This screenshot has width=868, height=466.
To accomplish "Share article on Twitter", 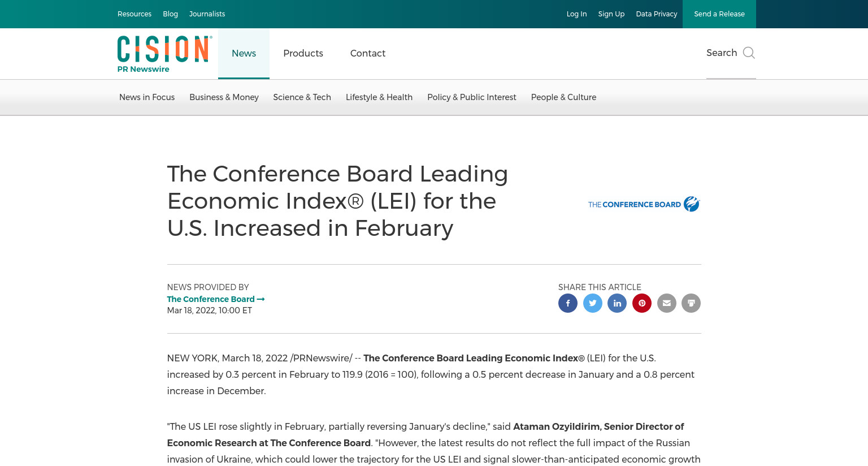I will coord(593,303).
